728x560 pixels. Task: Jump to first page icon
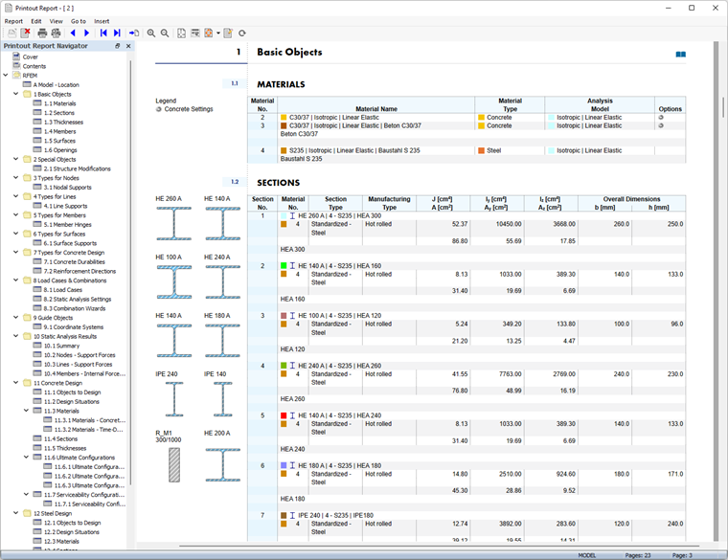103,33
